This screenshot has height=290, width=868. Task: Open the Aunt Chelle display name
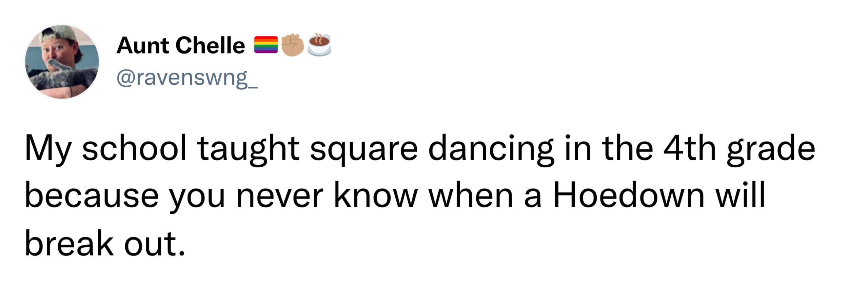180,46
